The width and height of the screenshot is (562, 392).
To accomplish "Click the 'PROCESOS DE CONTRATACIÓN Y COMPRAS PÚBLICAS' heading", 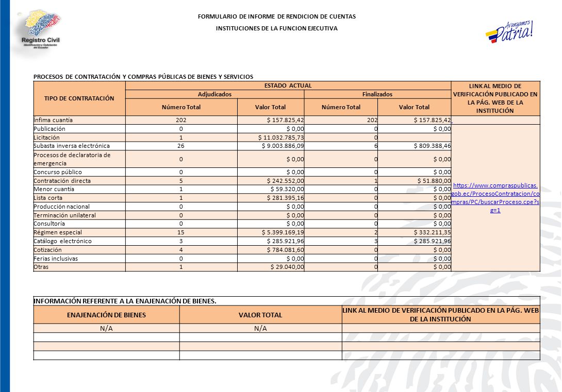I will pos(143,77).
